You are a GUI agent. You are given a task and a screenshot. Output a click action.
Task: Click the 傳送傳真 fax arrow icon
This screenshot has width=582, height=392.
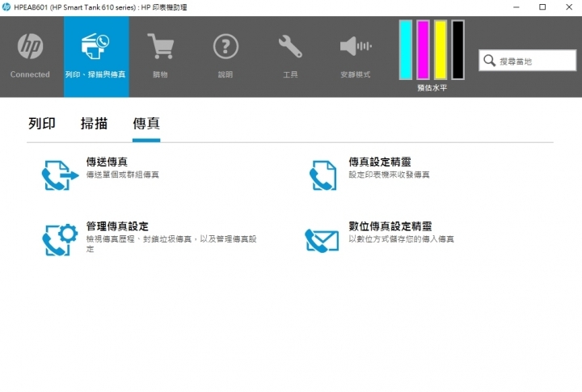click(60, 175)
